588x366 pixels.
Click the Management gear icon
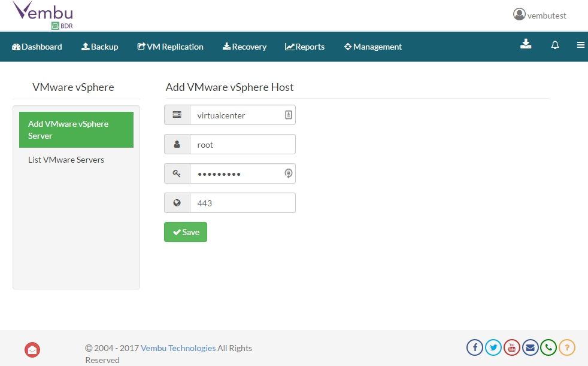pos(348,47)
